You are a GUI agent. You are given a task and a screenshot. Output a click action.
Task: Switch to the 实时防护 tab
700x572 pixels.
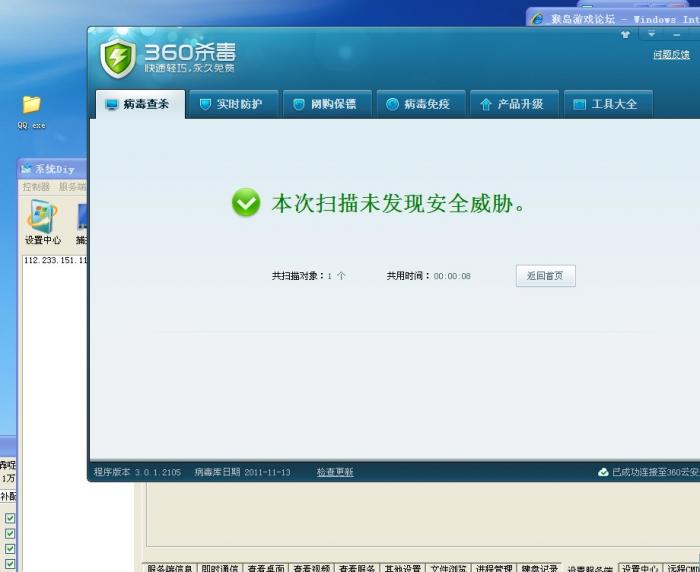pos(234,104)
